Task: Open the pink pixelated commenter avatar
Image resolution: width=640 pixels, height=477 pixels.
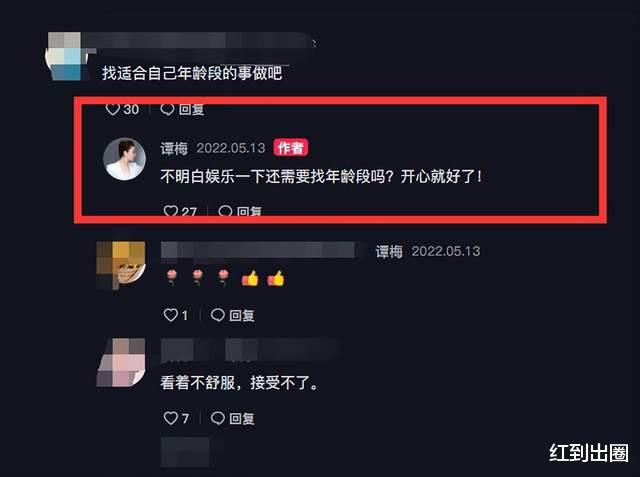Action: click(121, 362)
